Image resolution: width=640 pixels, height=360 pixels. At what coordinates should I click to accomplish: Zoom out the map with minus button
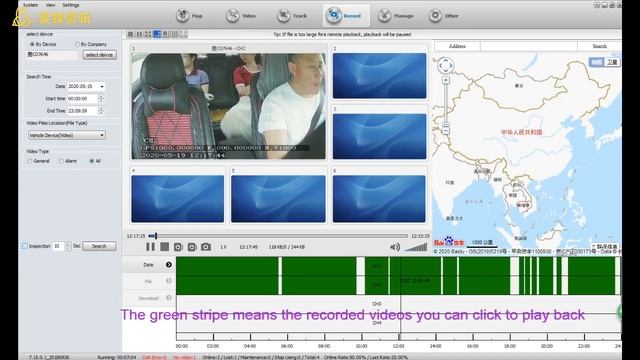tap(446, 131)
